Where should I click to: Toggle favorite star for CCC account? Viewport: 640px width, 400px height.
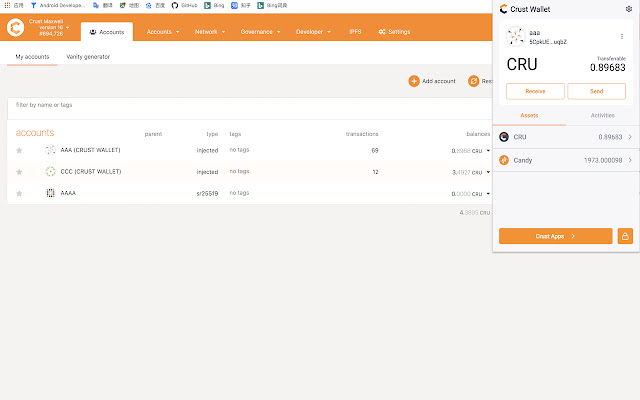19,171
